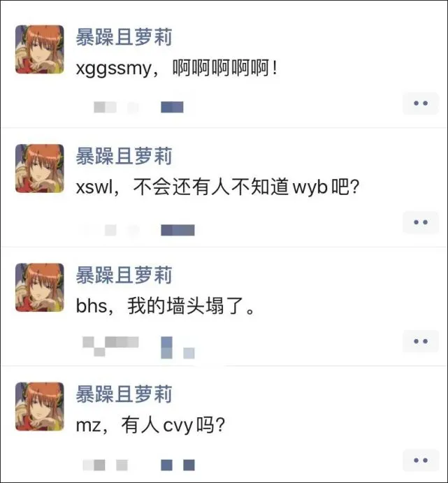Tap the blurred blue link under the bhs post
Viewport: 448px width, 483px height.
pos(178,348)
